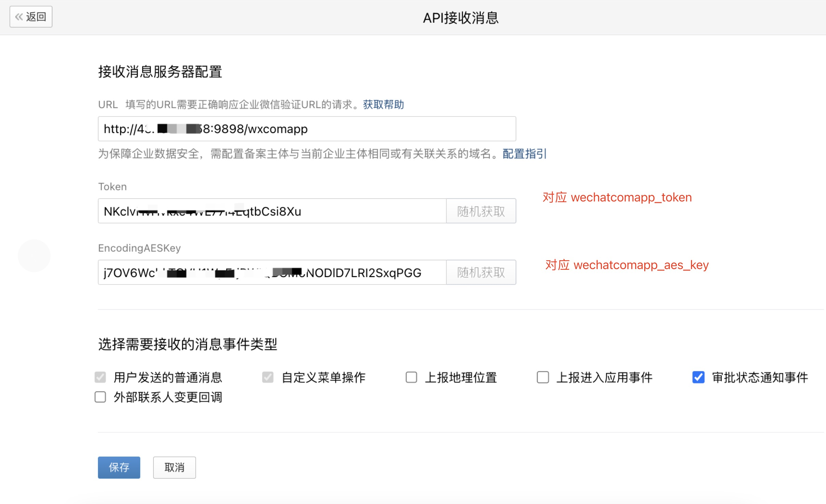Click the 上报地理位置 label text
The width and height of the screenshot is (826, 504).
460,378
